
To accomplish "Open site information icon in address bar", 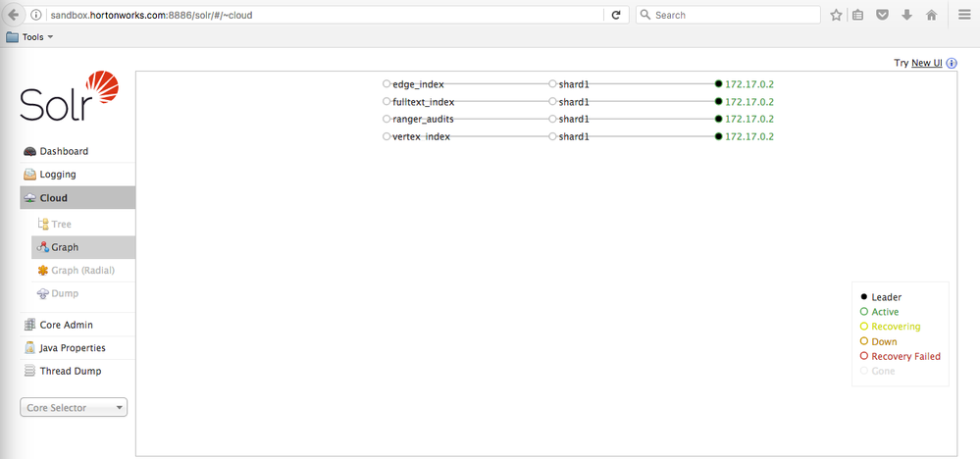I will tap(36, 15).
